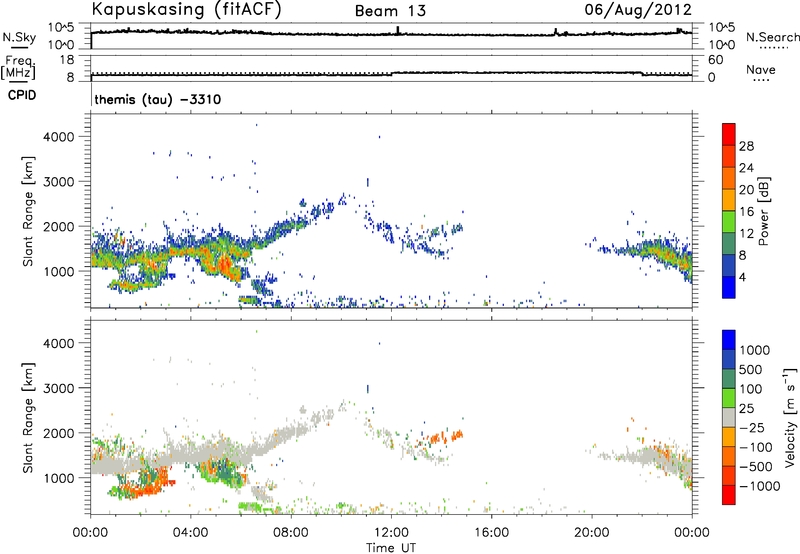Click the 'Kapuskasing (fitACF)' title text

(x=187, y=10)
